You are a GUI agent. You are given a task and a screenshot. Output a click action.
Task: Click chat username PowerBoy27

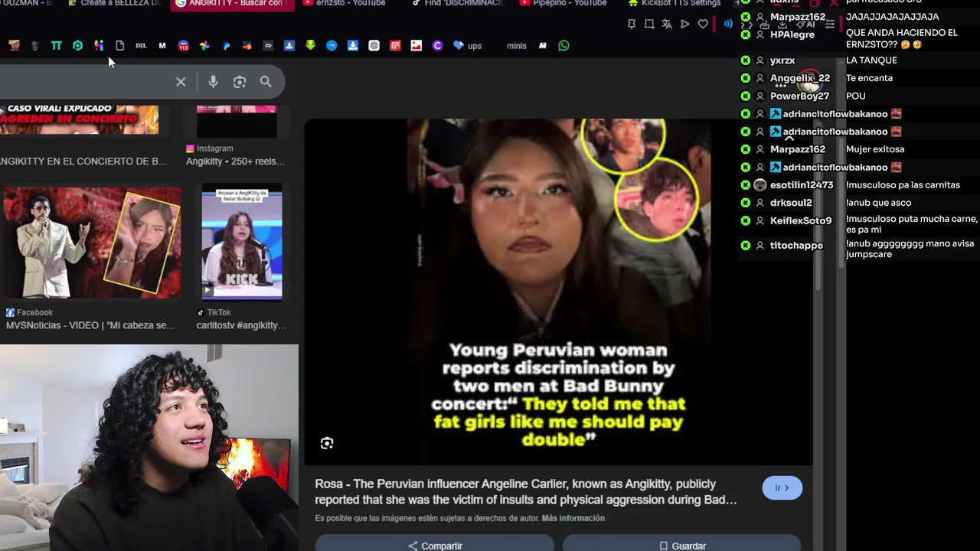pos(799,96)
